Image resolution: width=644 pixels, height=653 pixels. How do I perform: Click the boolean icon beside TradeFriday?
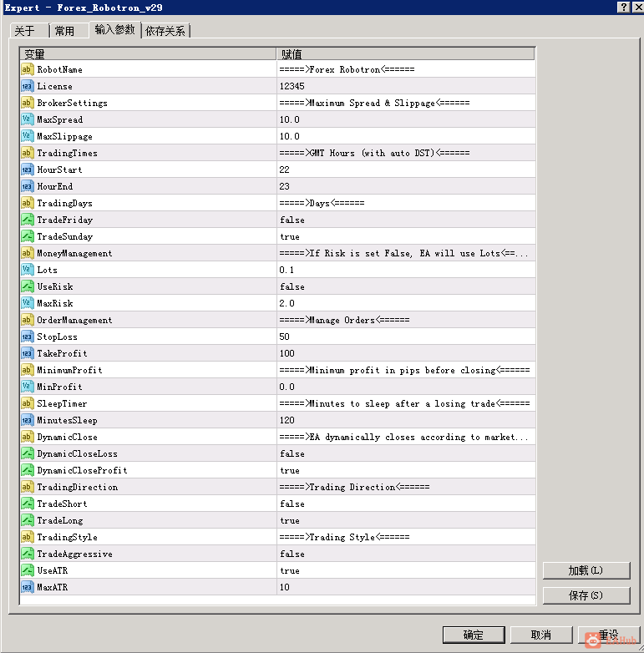pos(27,220)
